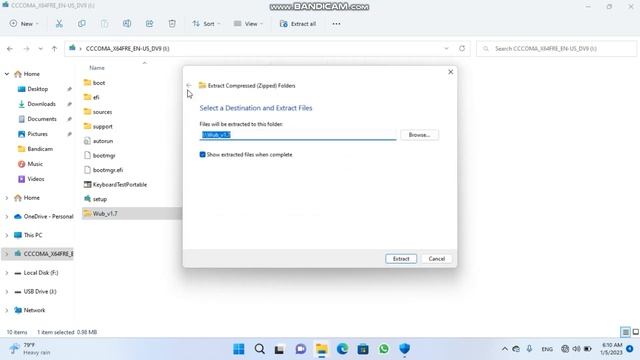Viewport: 640px width, 360px height.
Task: Open Downloads in the sidebar
Action: click(x=41, y=104)
